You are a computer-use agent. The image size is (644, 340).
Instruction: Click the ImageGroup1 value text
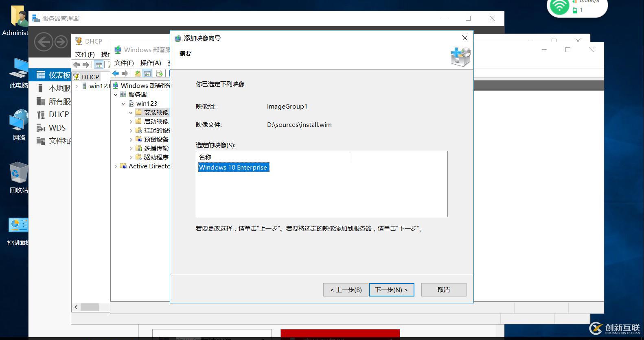pyautogui.click(x=287, y=106)
